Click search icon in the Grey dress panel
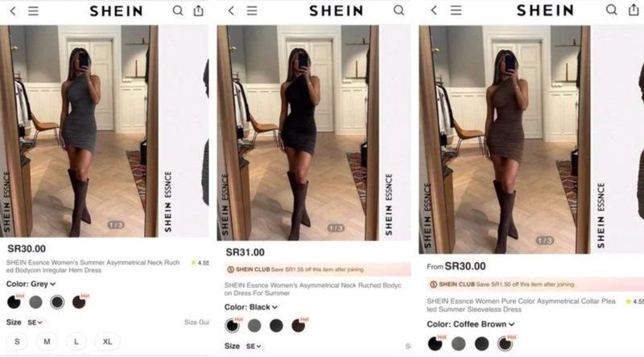Screen dimensions: 644x357 178,10
